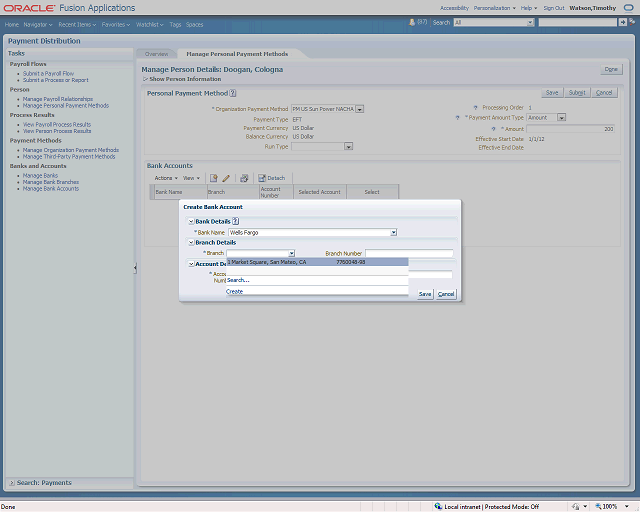
Task: Click the zoom level icon in status bar
Action: pyautogui.click(x=598, y=507)
